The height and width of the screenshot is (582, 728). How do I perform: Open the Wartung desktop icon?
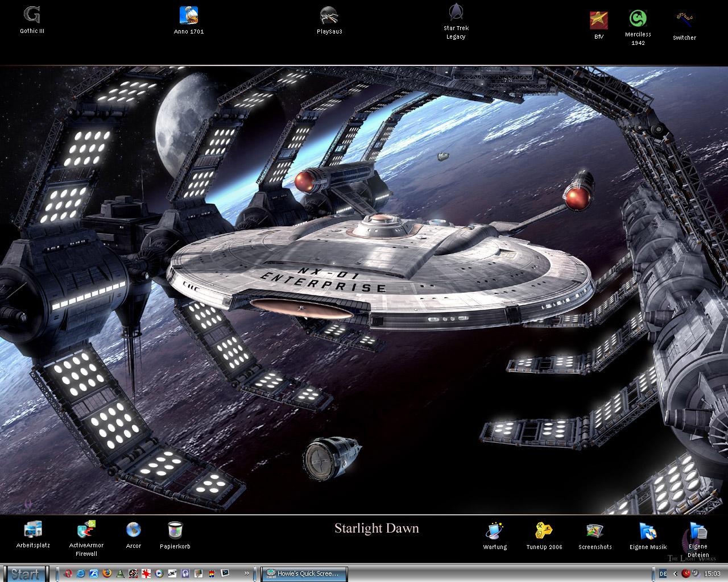click(495, 536)
